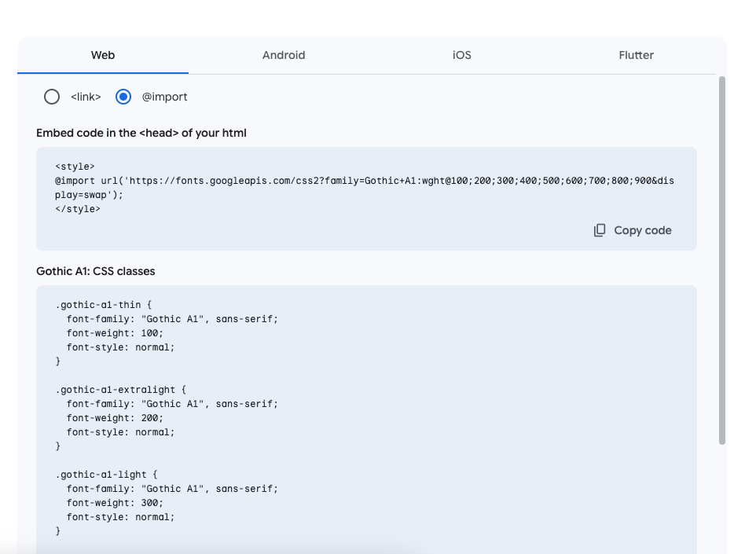
Task: Click the 'font-weight: 300;' line
Action: (115, 503)
